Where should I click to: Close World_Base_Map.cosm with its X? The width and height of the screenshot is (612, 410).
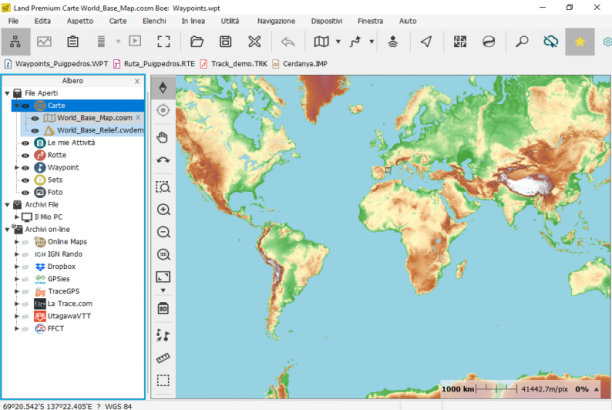[x=138, y=118]
